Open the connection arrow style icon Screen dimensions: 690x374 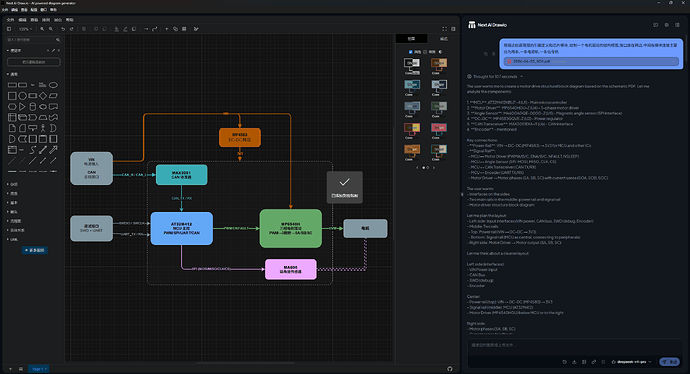146,29
